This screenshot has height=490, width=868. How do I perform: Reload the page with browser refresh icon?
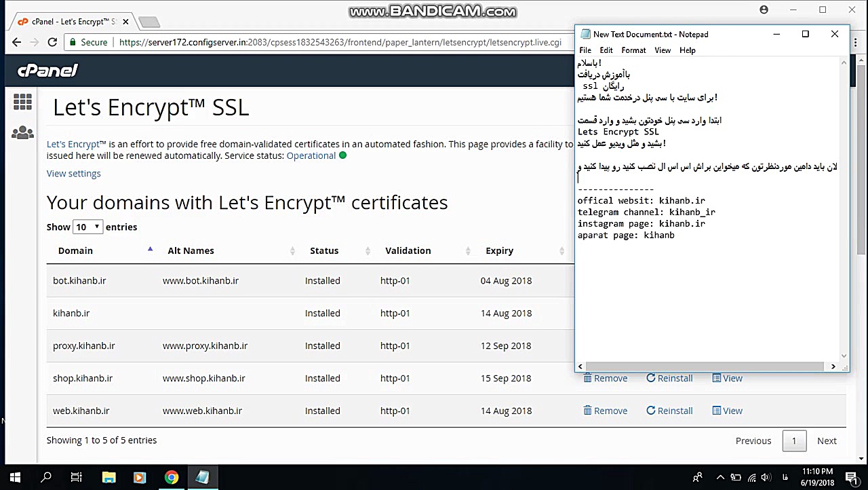pyautogui.click(x=52, y=42)
